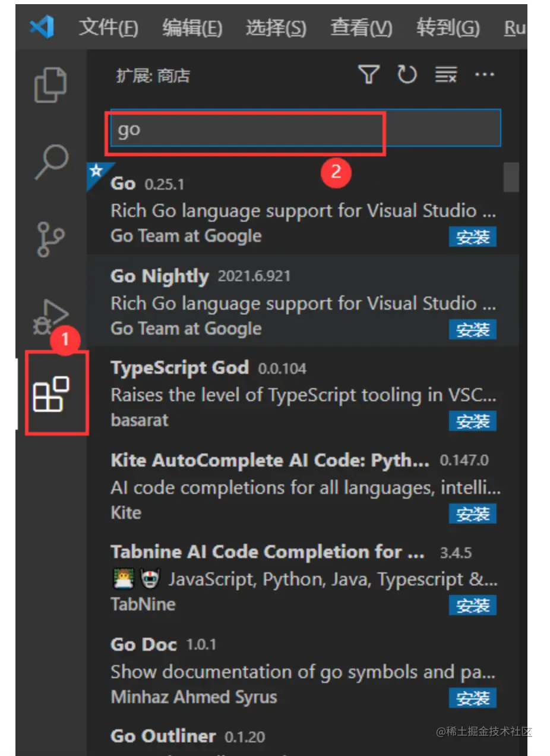Click the extension search input field
Screen dimensions: 550x756
click(x=305, y=128)
